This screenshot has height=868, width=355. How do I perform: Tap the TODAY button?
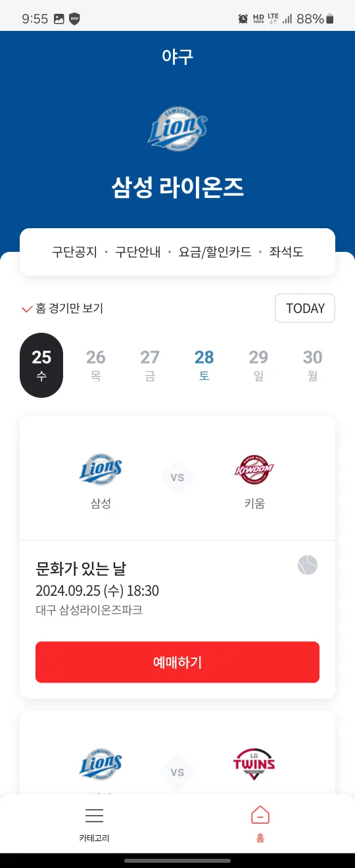[305, 308]
